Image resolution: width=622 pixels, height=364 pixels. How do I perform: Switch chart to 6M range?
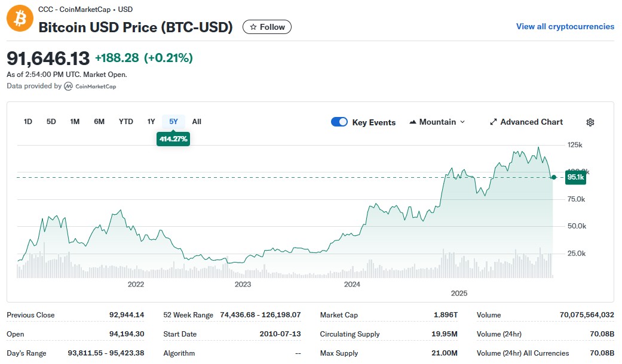pos(99,122)
